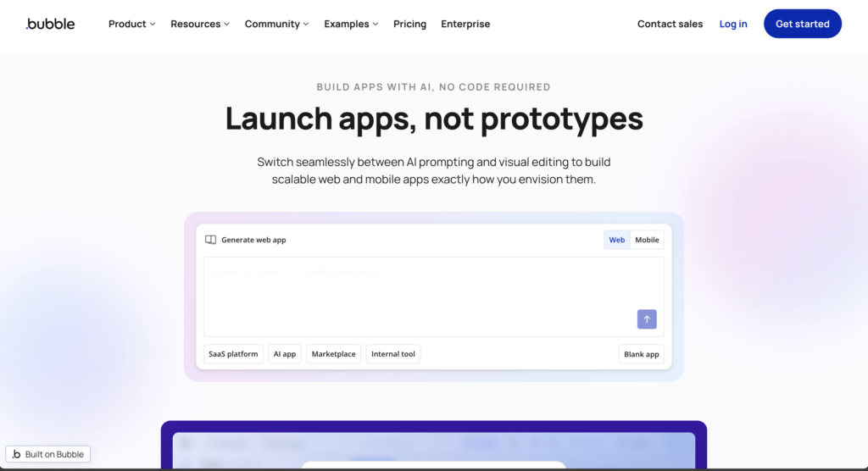Select the SaaS platform suggestion chip

(x=233, y=354)
